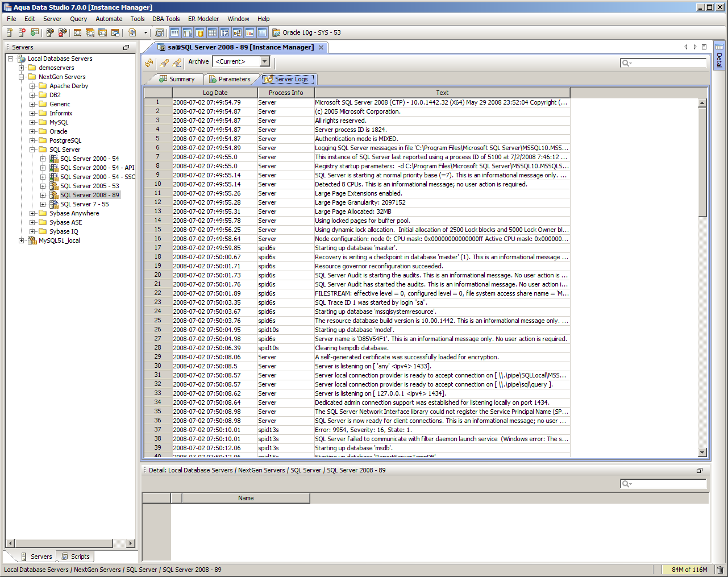Viewport: 728px width, 577px height.
Task: Restore the Servers panel with its window icon
Action: [x=126, y=48]
